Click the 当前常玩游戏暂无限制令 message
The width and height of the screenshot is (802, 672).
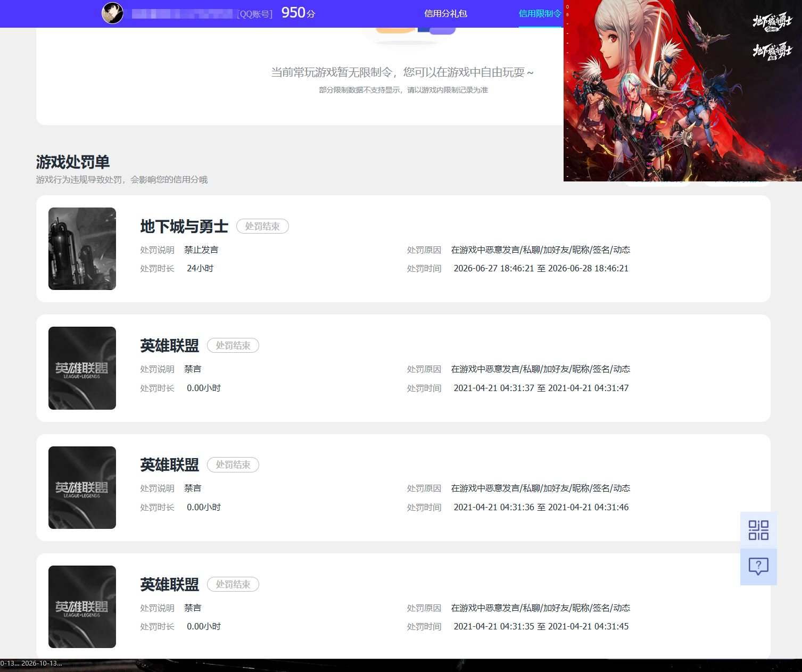click(402, 72)
